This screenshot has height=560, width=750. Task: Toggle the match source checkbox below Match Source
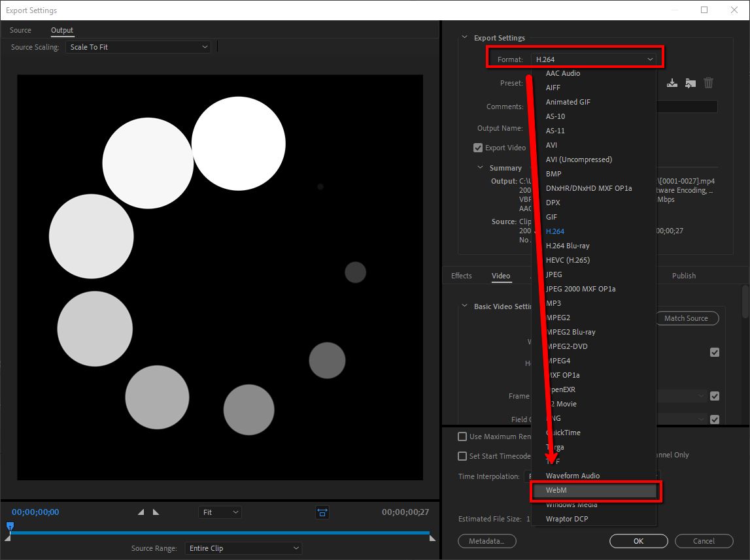pyautogui.click(x=715, y=352)
